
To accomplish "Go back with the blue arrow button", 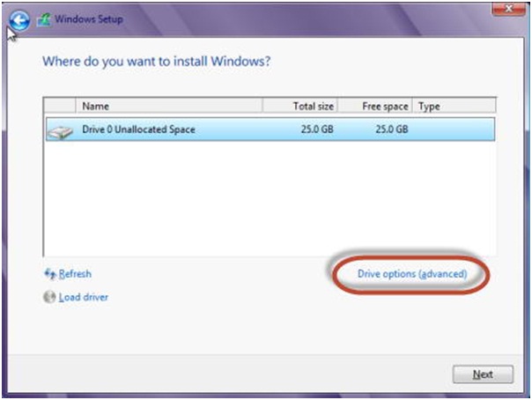I will click(x=19, y=20).
